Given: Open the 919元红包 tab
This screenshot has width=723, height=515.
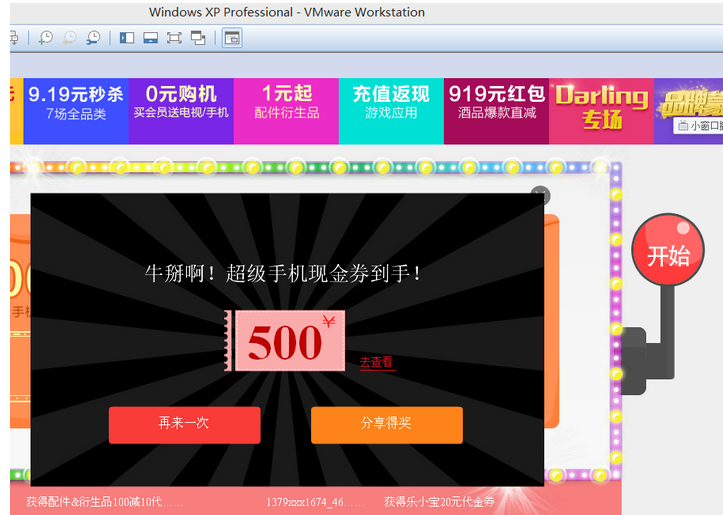Looking at the screenshot, I should pos(497,111).
